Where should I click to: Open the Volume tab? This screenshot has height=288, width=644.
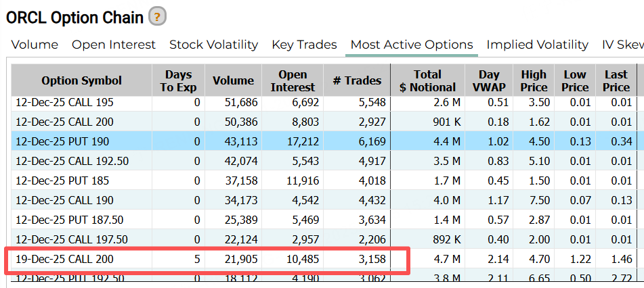pos(35,45)
